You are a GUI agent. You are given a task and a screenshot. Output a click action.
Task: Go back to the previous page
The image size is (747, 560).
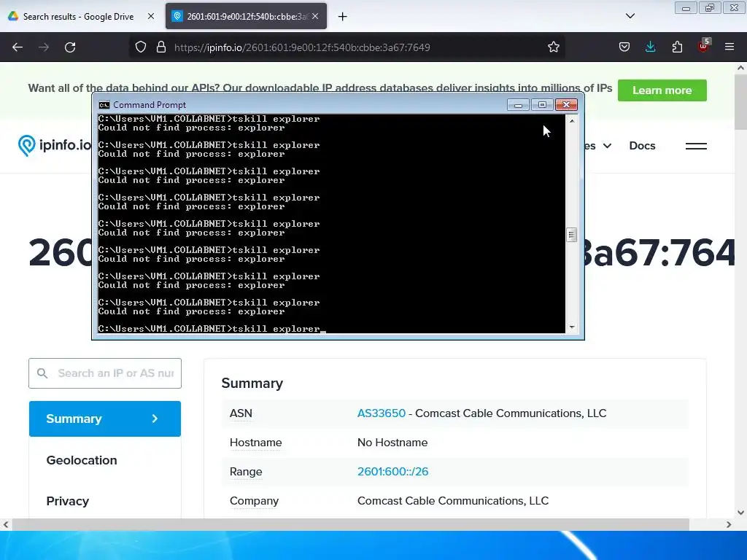[18, 47]
